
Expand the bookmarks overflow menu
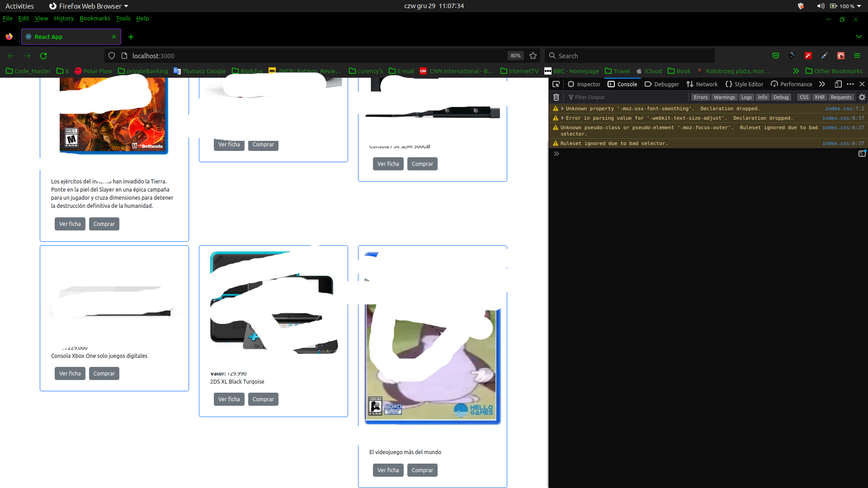click(x=796, y=71)
